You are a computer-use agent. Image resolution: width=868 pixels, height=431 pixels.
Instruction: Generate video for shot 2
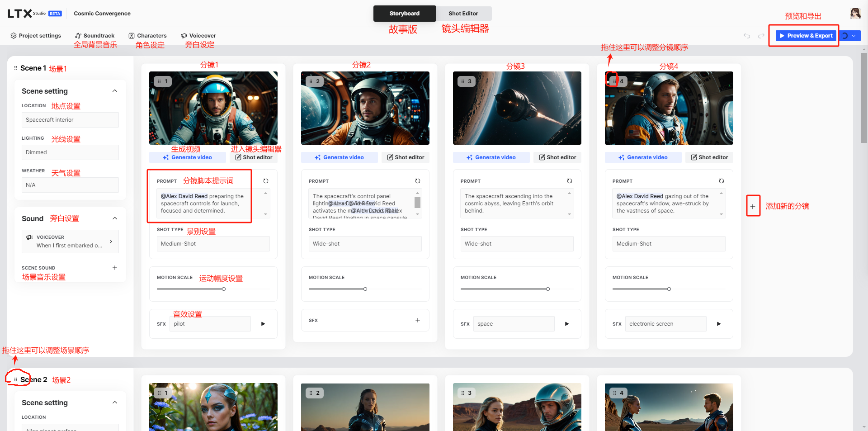pos(340,157)
